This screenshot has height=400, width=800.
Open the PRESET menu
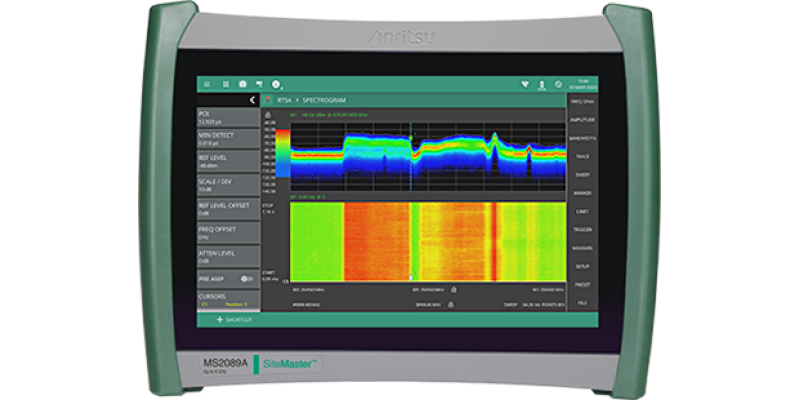click(x=583, y=285)
